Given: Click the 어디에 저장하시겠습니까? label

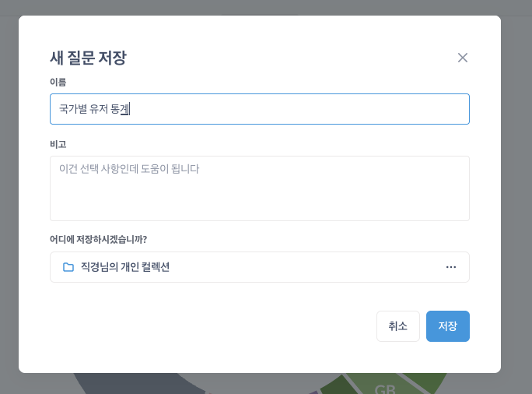Looking at the screenshot, I should (98, 239).
